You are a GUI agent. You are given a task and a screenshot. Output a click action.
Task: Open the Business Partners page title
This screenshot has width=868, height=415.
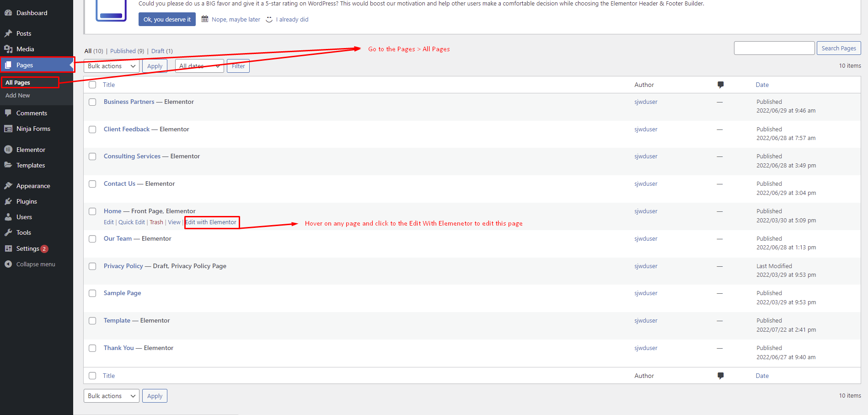[129, 102]
